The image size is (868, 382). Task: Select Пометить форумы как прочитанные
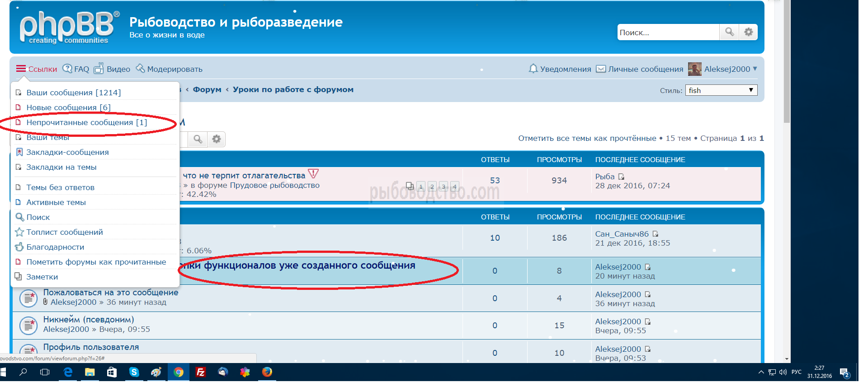tap(96, 262)
